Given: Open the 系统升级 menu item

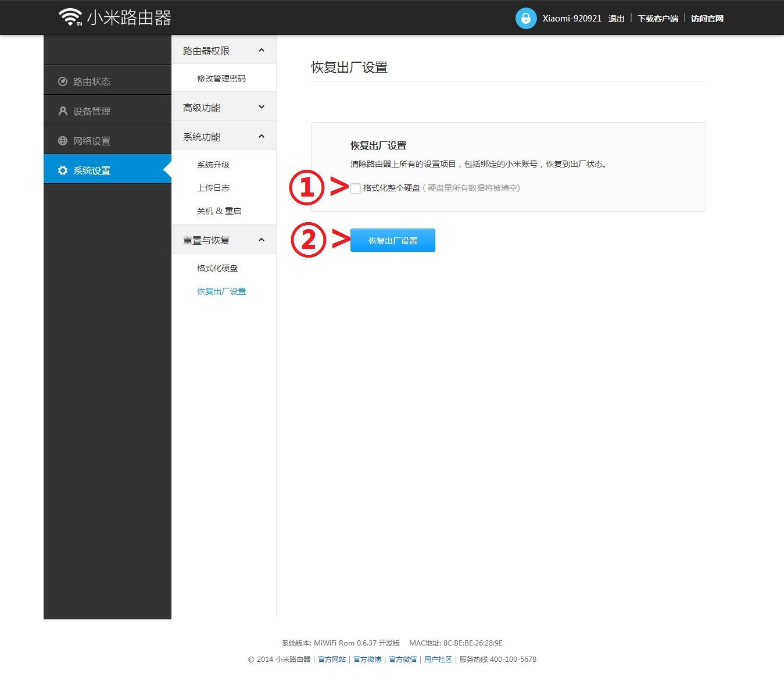Looking at the screenshot, I should (213, 165).
